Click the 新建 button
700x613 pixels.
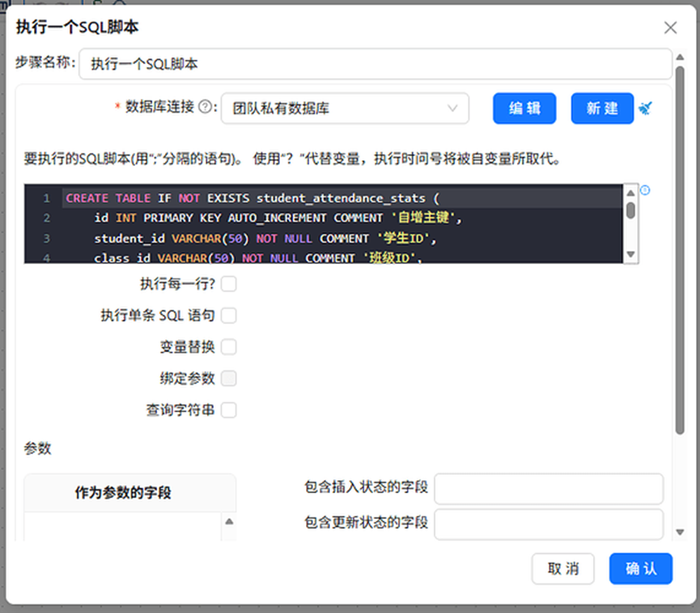tap(602, 109)
